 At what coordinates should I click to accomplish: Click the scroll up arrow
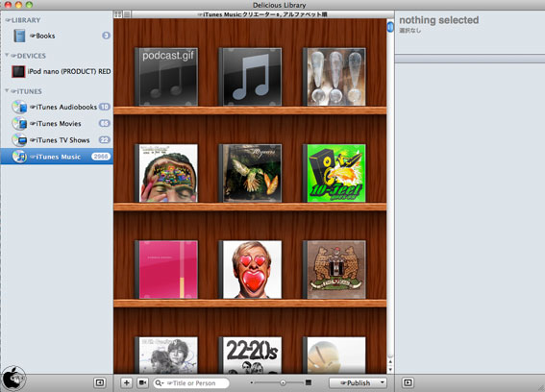[x=390, y=362]
